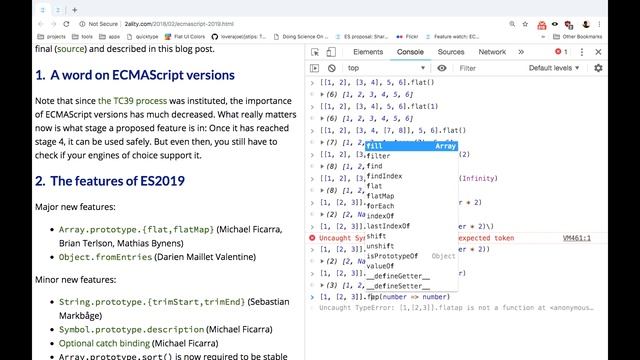640x360 pixels.
Task: Open the Sources tab
Action: click(x=451, y=52)
